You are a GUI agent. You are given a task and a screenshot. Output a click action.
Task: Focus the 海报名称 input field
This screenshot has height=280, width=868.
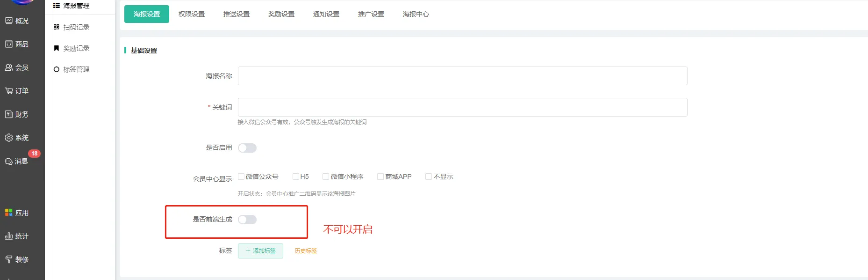(463, 76)
